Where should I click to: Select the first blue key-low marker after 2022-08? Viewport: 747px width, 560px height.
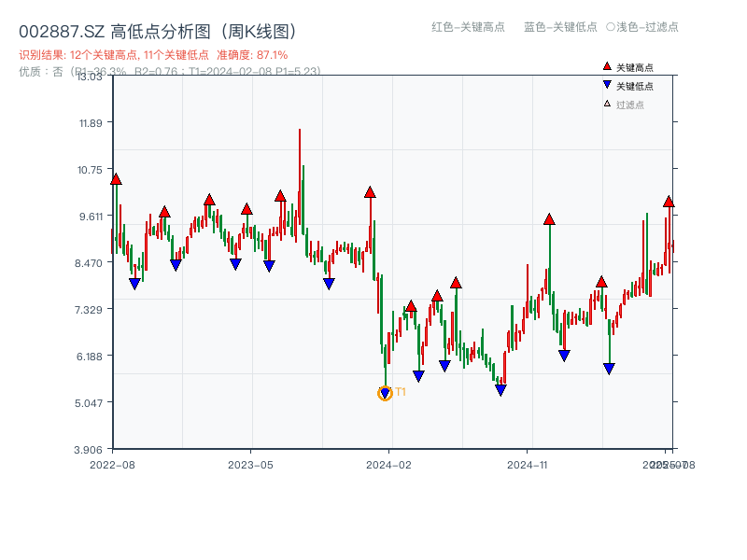134,284
